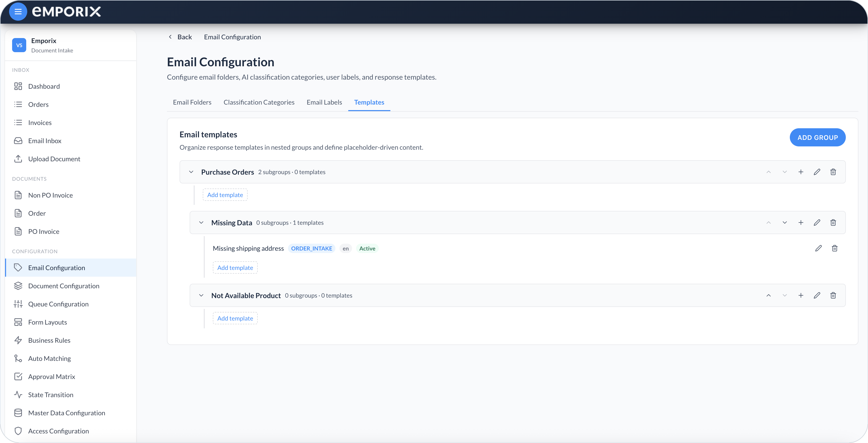Collapse the Missing Data group
Screen dimensions: 868x443
point(201,223)
